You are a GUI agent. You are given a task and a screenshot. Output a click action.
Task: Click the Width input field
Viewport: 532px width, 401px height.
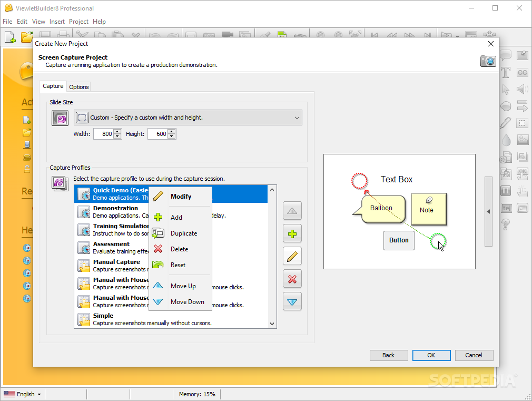103,134
